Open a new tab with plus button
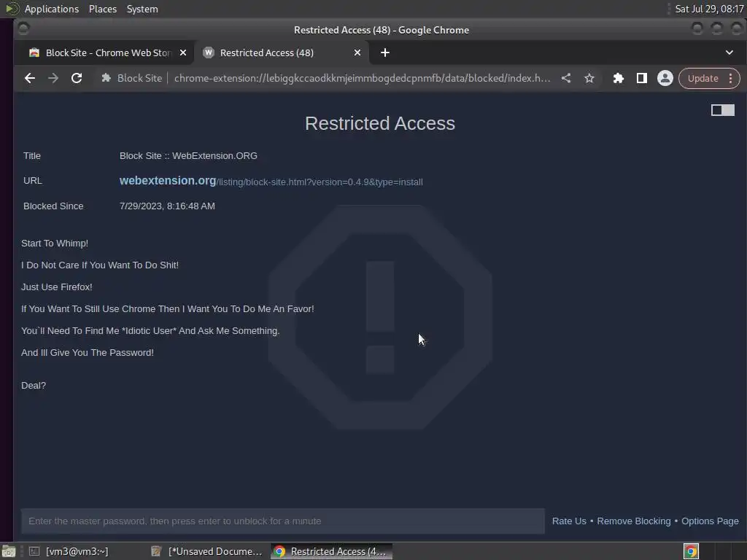This screenshot has width=747, height=560. point(385,52)
